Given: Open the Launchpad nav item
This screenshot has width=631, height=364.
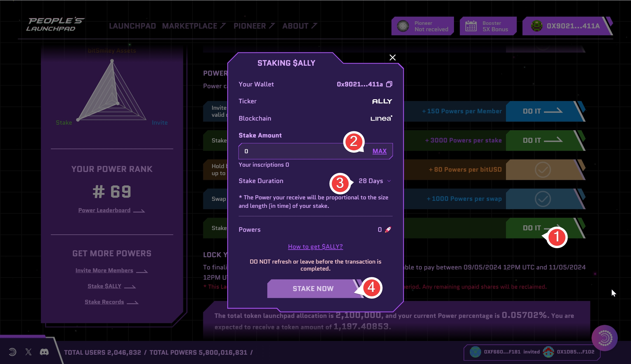Looking at the screenshot, I should tap(132, 26).
